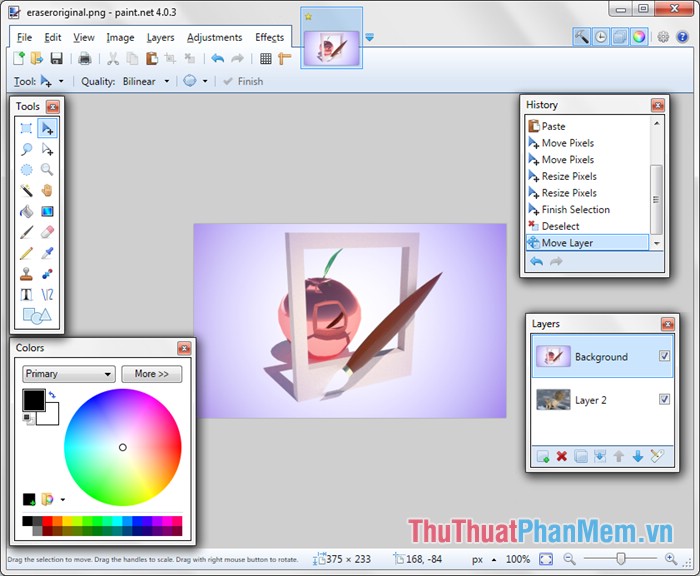Pick the Ellipse Select tool

pyautogui.click(x=26, y=170)
